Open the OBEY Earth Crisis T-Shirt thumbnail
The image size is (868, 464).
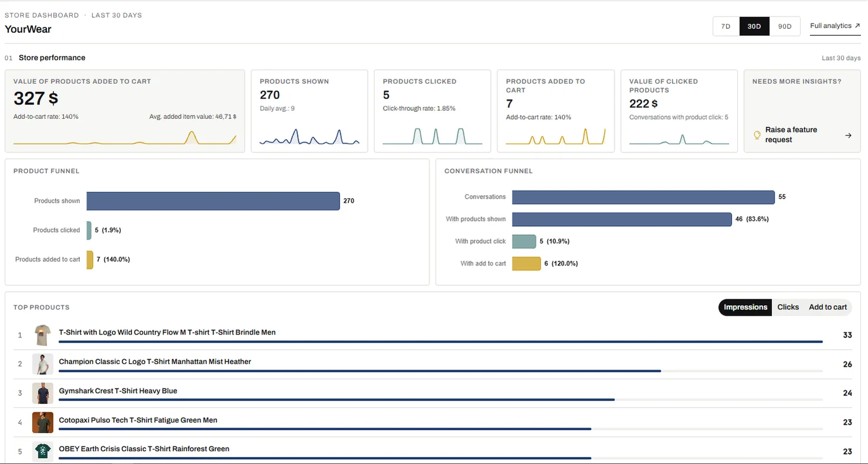[x=43, y=451]
